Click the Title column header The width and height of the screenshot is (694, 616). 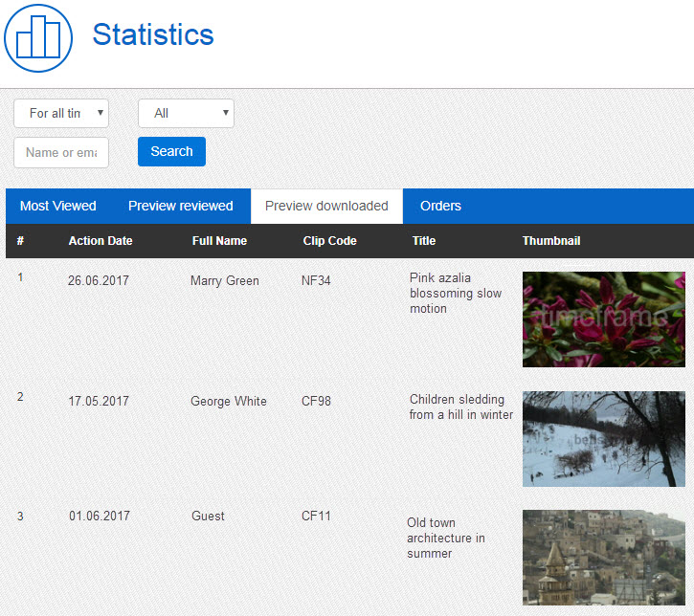click(x=424, y=241)
